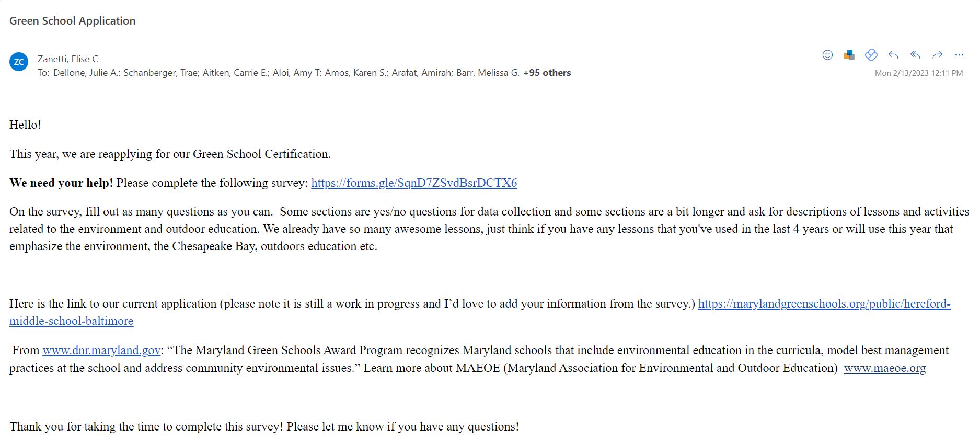Image resolution: width=980 pixels, height=441 pixels.
Task: Reply to the sender with the Reply arrow
Action: click(893, 55)
